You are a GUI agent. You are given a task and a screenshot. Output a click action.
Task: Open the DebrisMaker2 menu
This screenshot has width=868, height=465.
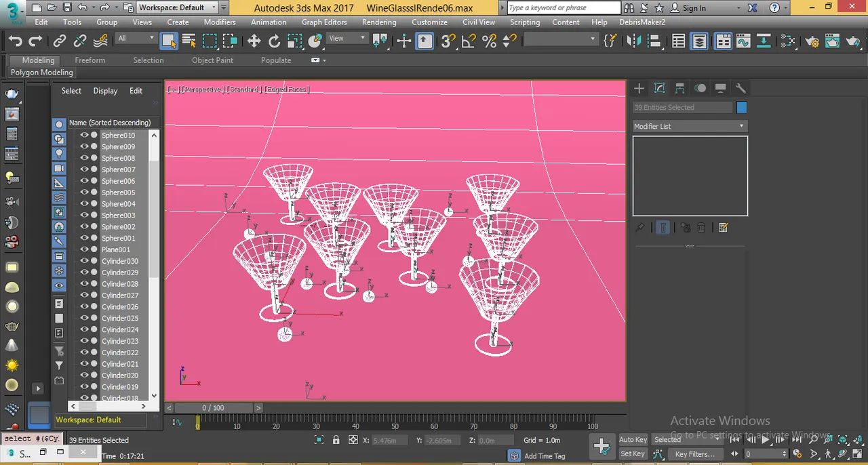[642, 22]
